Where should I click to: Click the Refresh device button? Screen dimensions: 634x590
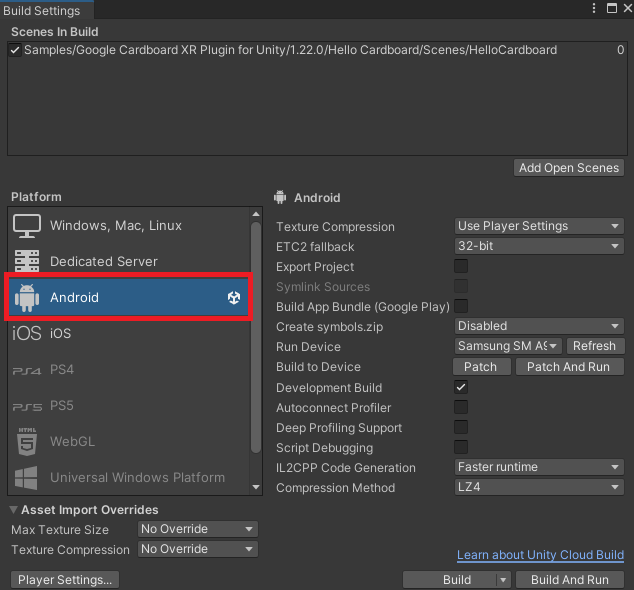[x=595, y=346]
